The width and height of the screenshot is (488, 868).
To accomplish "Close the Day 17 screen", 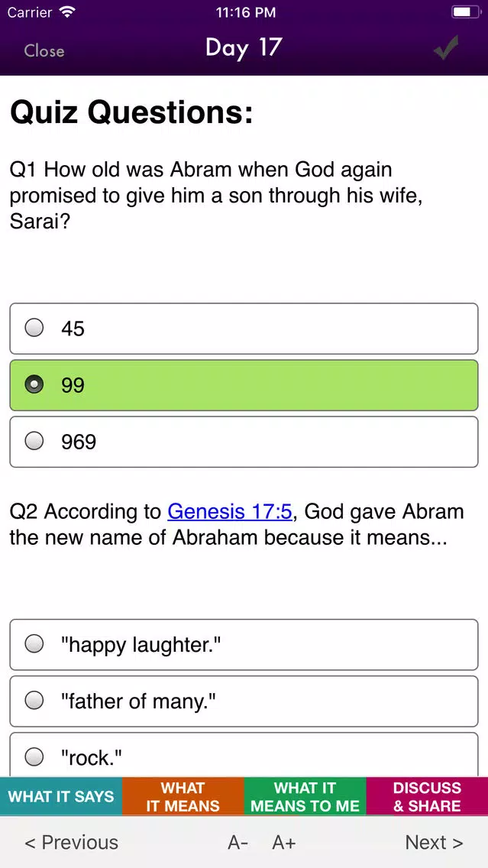I will [x=44, y=51].
